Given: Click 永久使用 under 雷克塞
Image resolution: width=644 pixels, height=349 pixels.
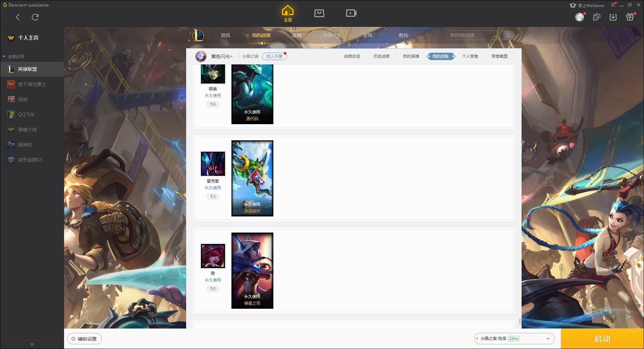Looking at the screenshot, I should [x=213, y=188].
